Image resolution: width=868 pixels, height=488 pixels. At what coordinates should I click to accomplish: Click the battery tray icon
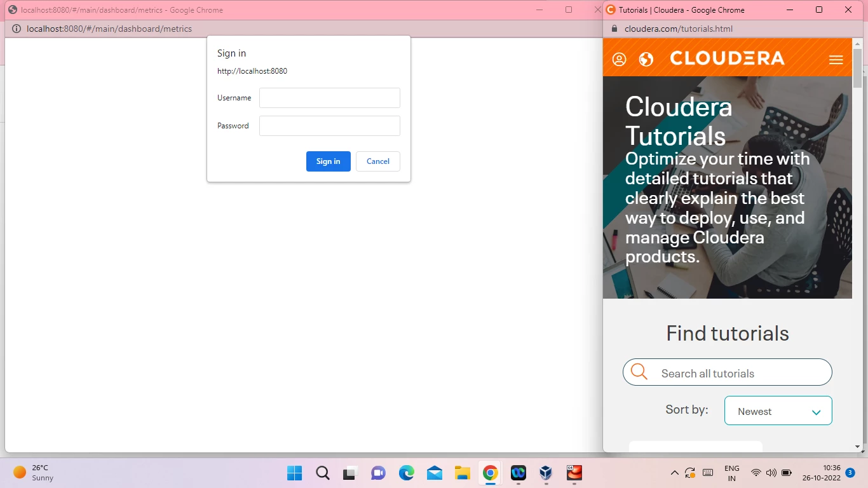tap(787, 473)
